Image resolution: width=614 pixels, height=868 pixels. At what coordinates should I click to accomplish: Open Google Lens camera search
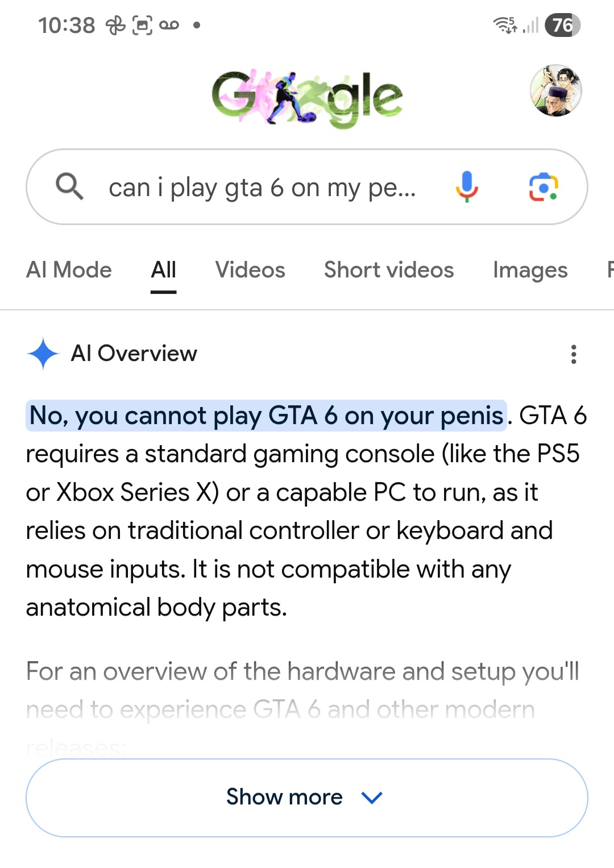544,187
